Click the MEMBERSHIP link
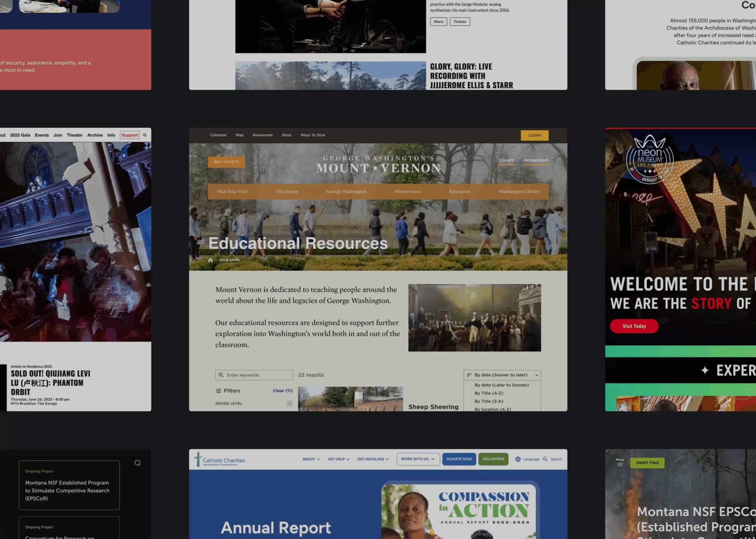 point(536,161)
